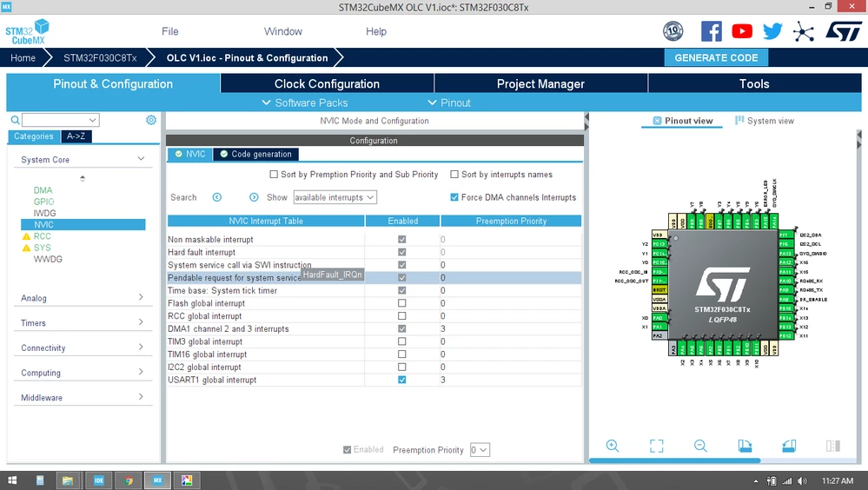Screen dimensions: 868x490
Task: Click the categories settings gear icon
Action: pos(151,120)
